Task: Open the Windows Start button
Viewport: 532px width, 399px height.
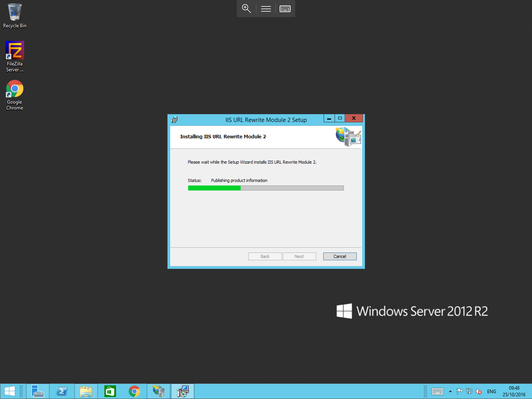Action: coord(10,391)
